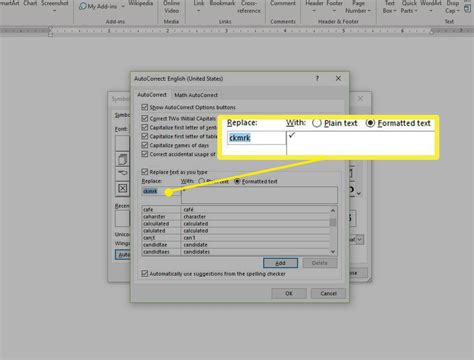Toggle Capitalize names of days checkbox

[x=144, y=145]
